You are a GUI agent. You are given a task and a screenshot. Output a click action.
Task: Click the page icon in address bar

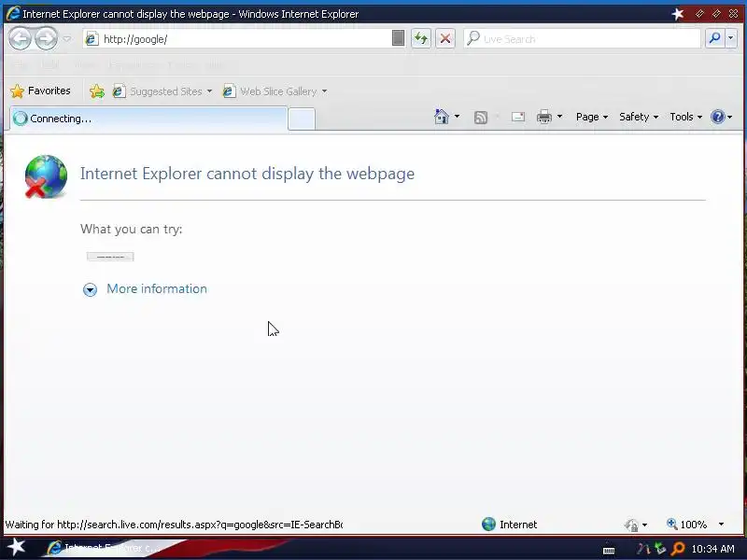coord(91,39)
